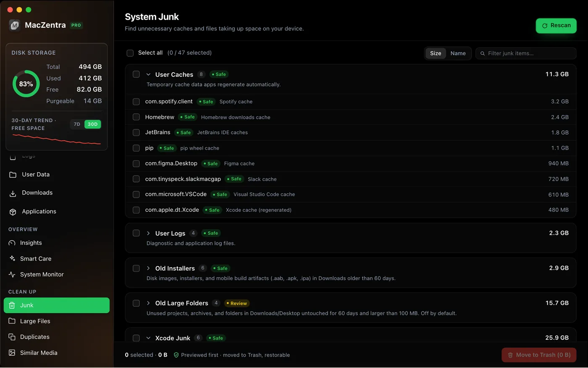Tick the User Caches group checkbox
The width and height of the screenshot is (588, 368).
[136, 74]
